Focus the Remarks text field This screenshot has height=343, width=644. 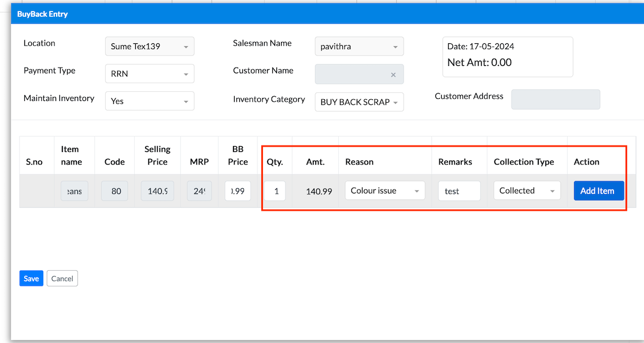[x=459, y=191]
